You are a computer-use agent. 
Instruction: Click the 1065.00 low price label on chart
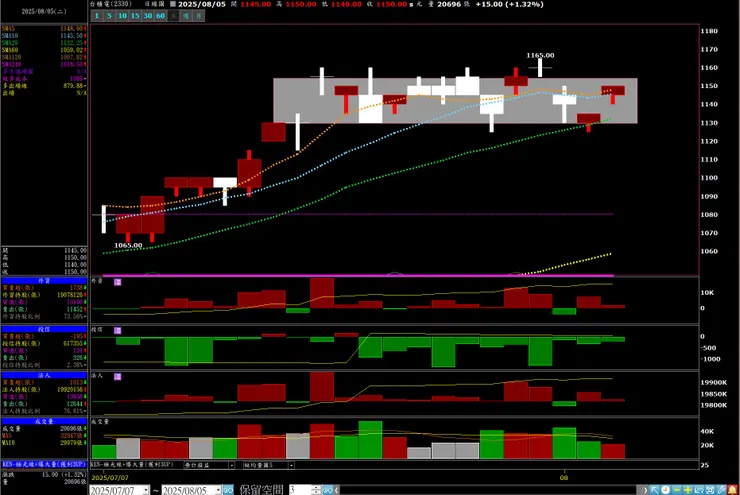coord(128,245)
